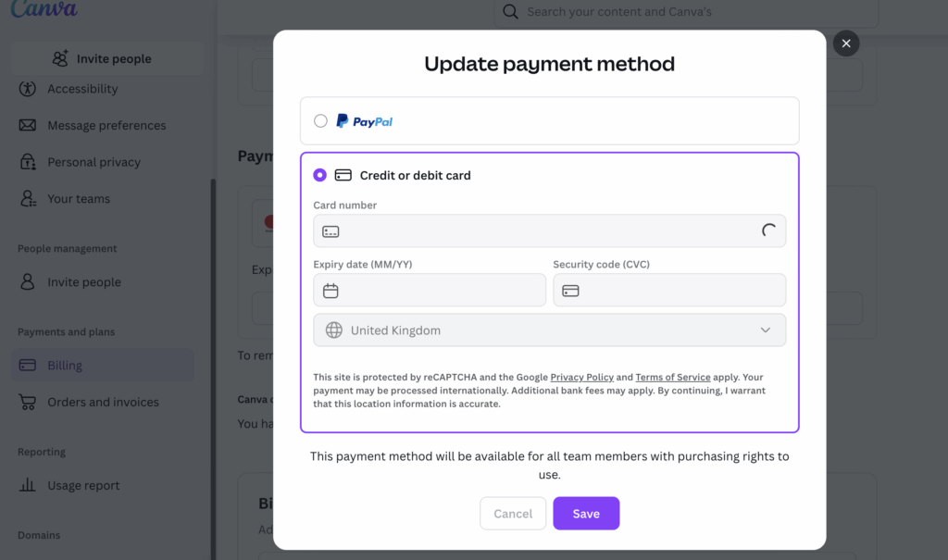The width and height of the screenshot is (948, 560).
Task: Cancel the payment method update
Action: (513, 514)
